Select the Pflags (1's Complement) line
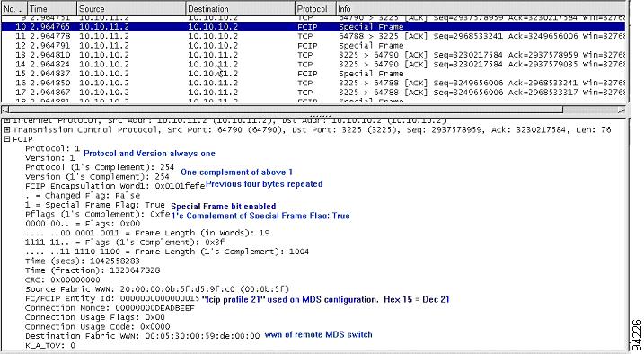The height and width of the screenshot is (354, 644). pyautogui.click(x=97, y=215)
